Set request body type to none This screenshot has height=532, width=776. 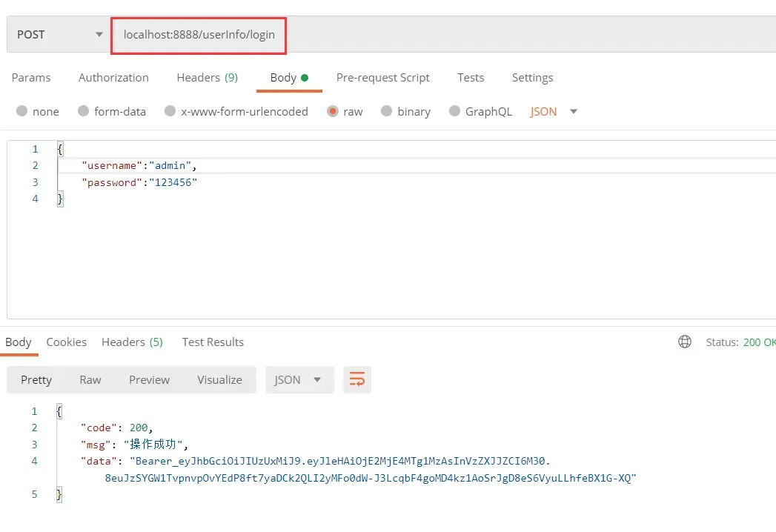(x=37, y=111)
